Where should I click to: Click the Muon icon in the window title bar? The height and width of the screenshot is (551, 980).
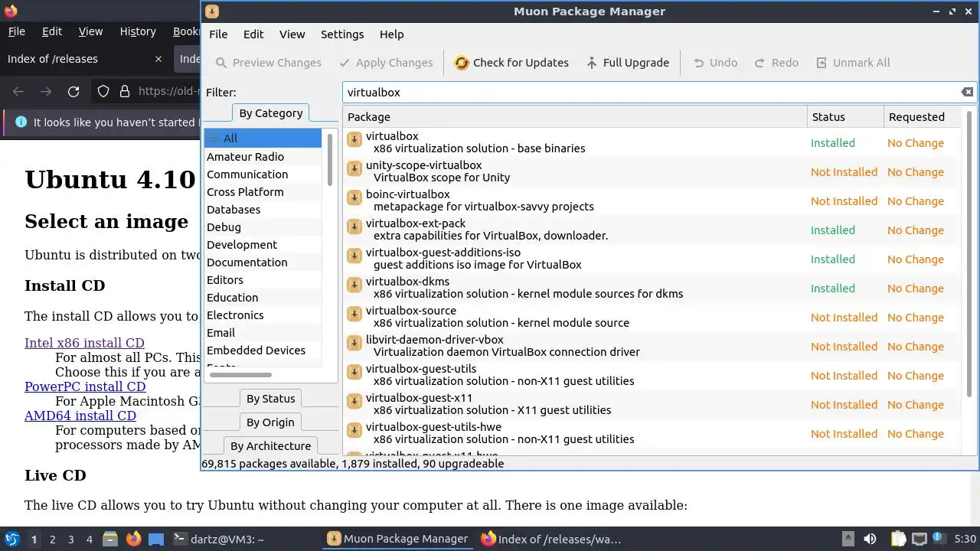coord(212,11)
